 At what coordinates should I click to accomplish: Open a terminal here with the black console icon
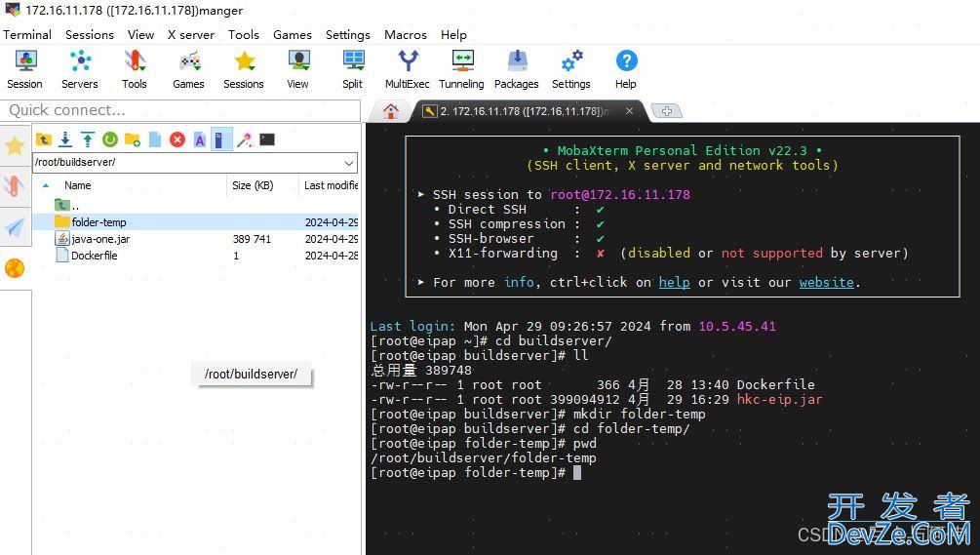click(267, 139)
